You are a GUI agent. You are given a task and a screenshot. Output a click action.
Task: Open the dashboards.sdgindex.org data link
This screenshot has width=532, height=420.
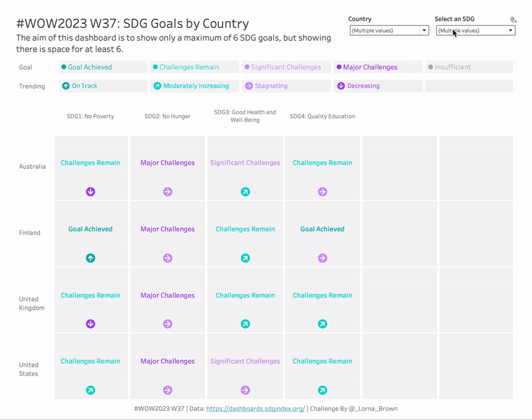pos(255,409)
